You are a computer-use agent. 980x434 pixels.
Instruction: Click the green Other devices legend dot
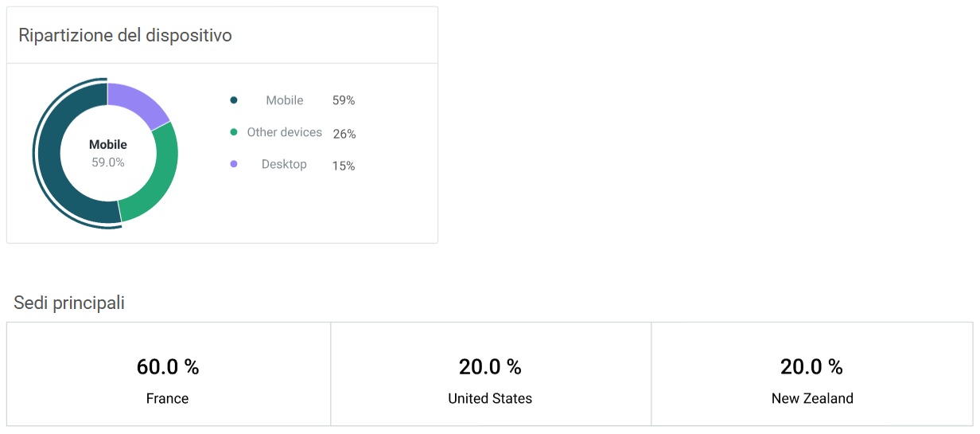[234, 132]
